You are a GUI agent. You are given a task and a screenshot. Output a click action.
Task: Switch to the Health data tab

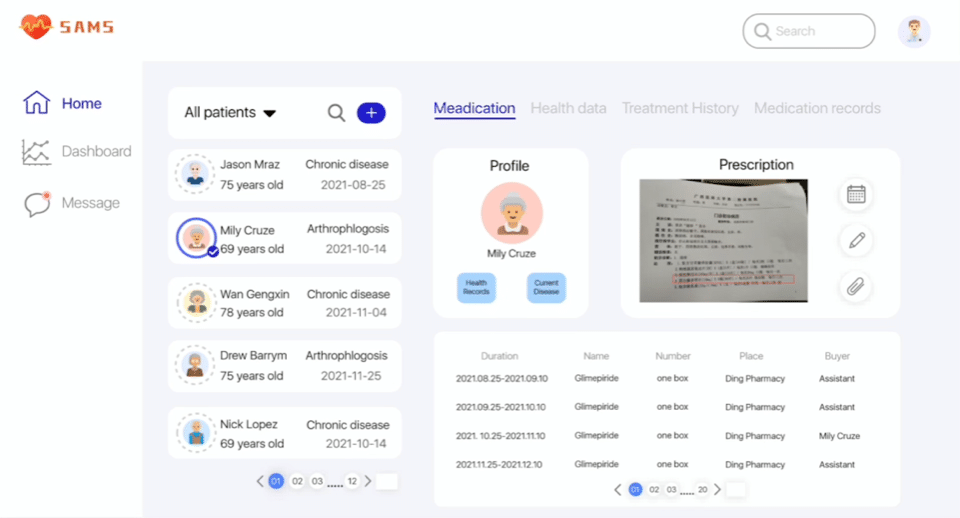click(568, 108)
